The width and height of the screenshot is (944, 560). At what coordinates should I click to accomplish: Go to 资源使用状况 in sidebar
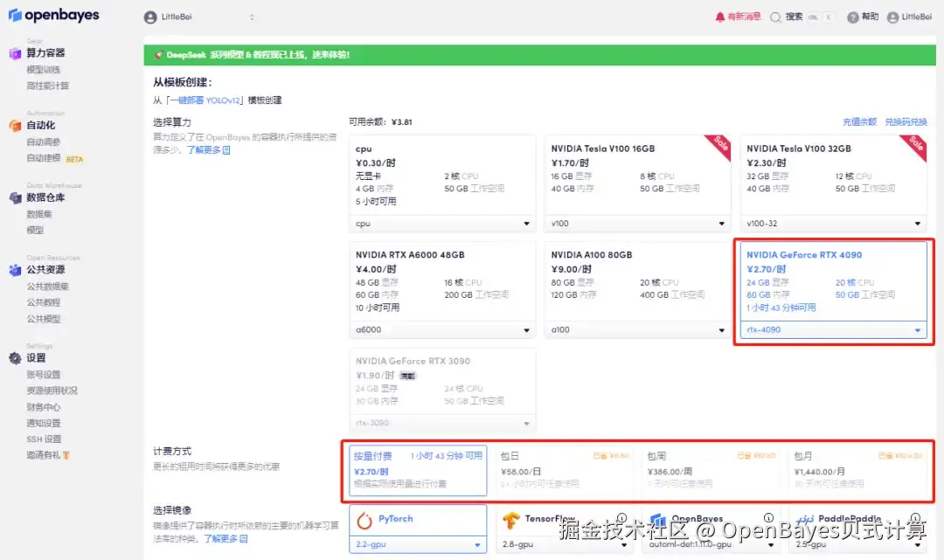point(52,391)
